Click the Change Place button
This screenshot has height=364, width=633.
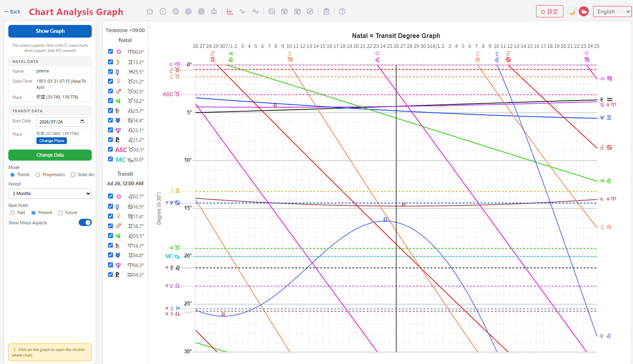pos(51,141)
